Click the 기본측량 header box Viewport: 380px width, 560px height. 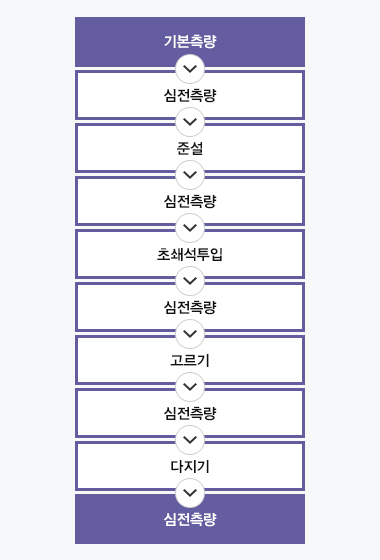click(x=190, y=42)
